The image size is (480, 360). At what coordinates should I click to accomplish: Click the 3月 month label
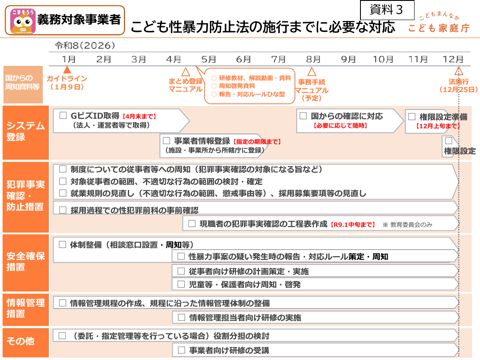(x=139, y=59)
